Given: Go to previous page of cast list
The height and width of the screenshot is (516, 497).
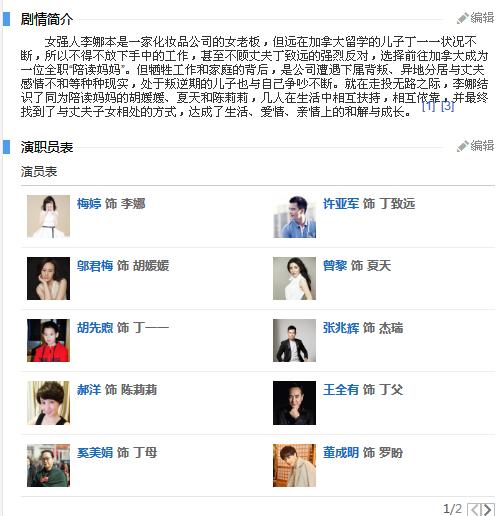Looking at the screenshot, I should (x=475, y=509).
